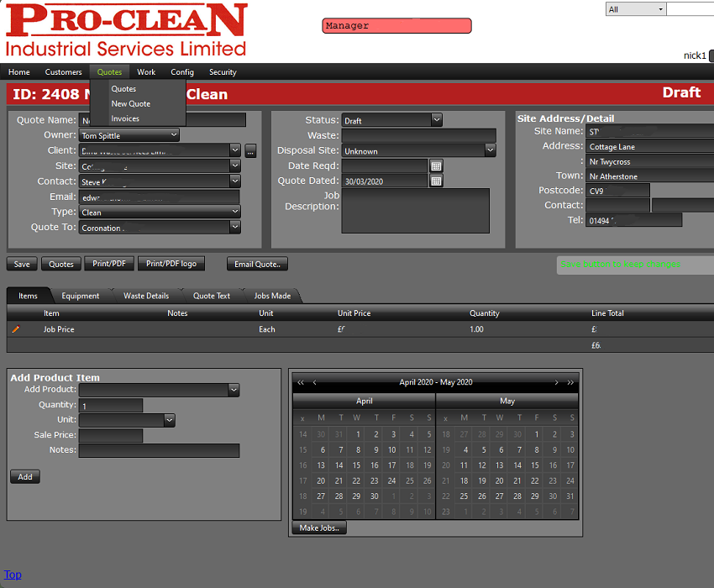Go to next month in calendar
Screen dimensions: 714x588
(556, 383)
